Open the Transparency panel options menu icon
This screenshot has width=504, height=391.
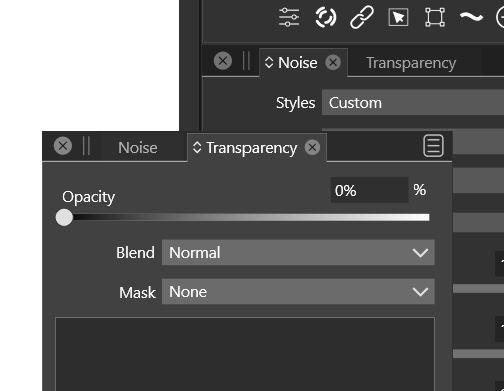pyautogui.click(x=433, y=146)
